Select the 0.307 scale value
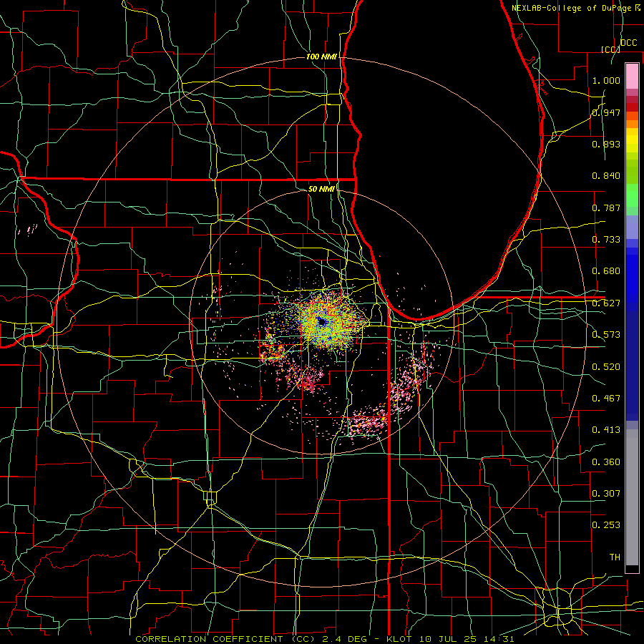The height and width of the screenshot is (644, 644). tap(606, 493)
